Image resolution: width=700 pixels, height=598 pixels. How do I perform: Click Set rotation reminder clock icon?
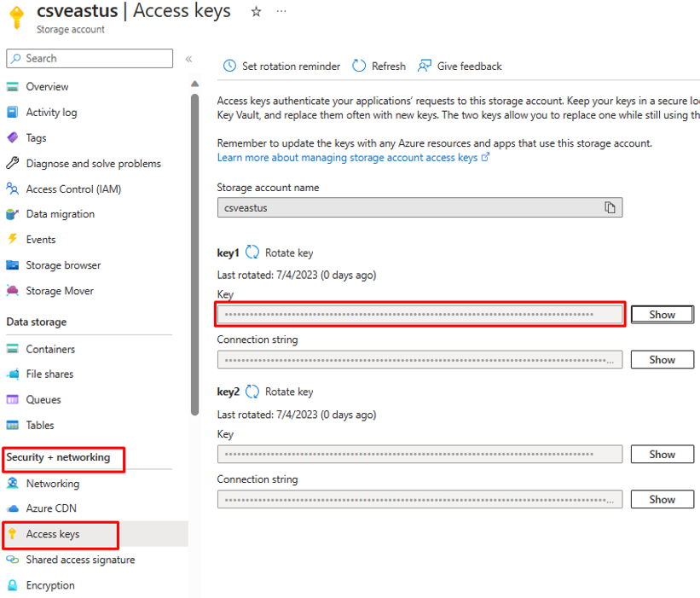click(229, 66)
